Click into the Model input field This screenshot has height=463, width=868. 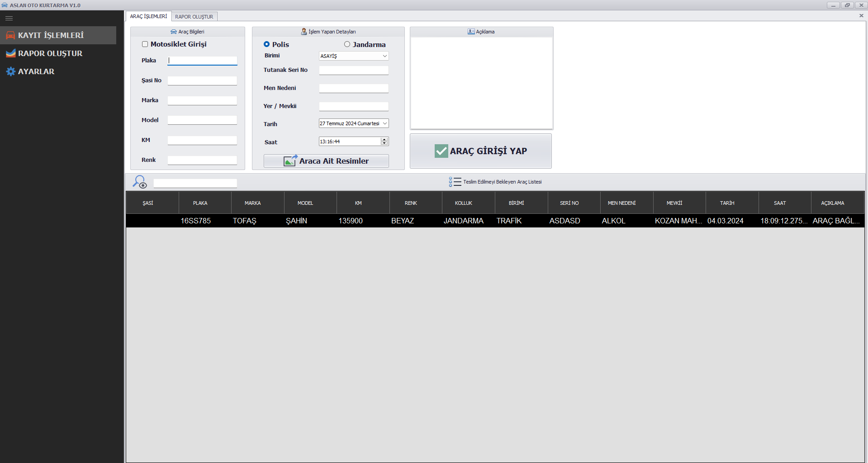tap(202, 120)
